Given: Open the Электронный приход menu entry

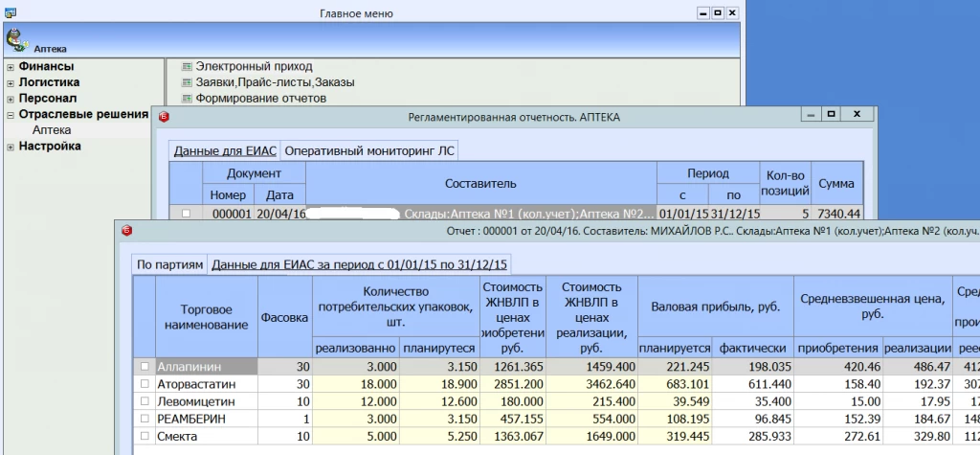Looking at the screenshot, I should coord(254,66).
